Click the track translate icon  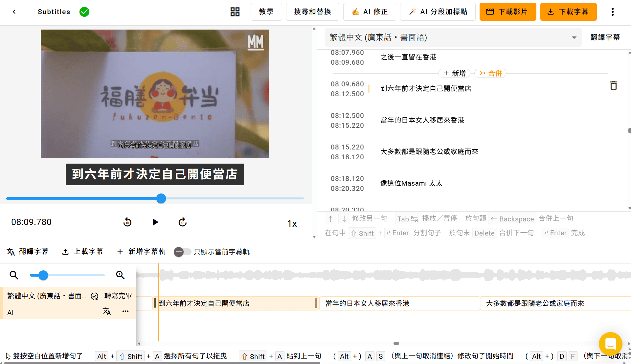107,311
